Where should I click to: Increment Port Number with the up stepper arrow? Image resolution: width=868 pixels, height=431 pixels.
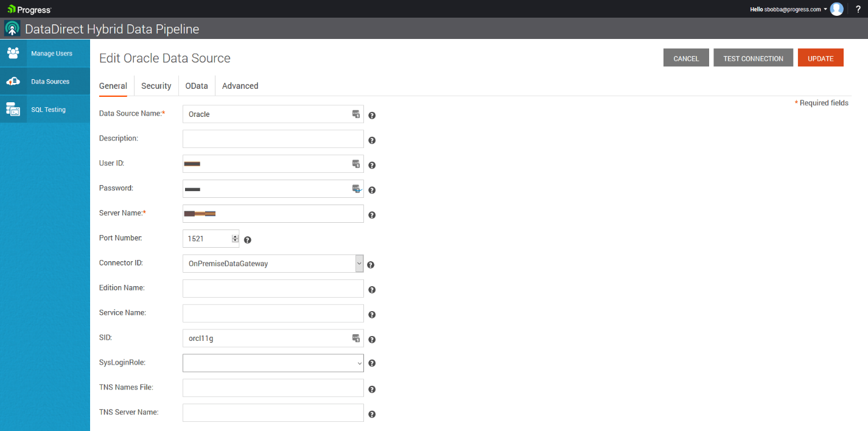(235, 236)
